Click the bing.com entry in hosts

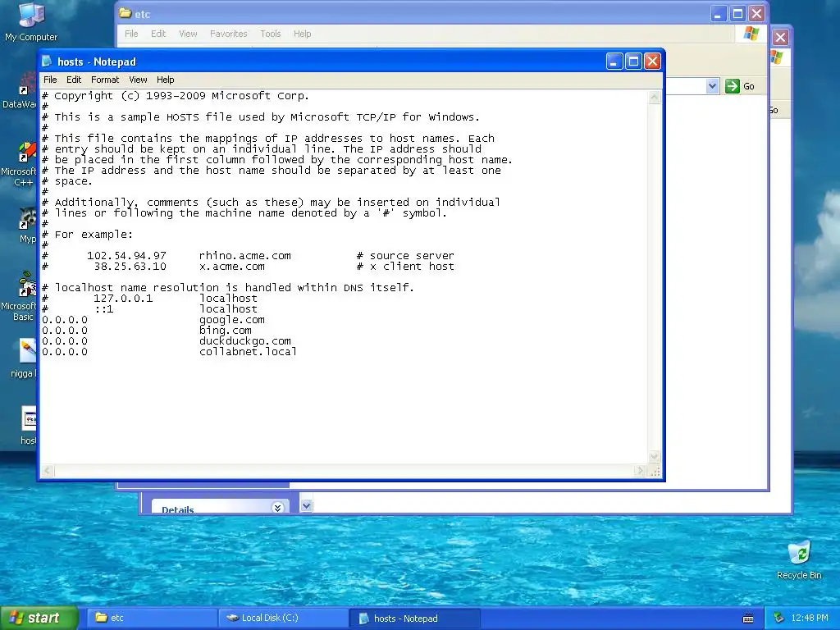[x=225, y=331]
